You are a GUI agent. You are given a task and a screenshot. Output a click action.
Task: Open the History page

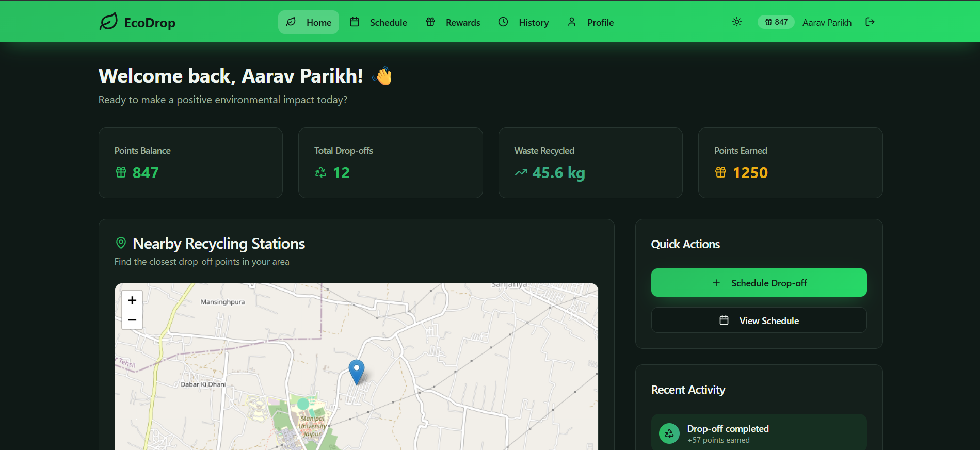click(523, 22)
